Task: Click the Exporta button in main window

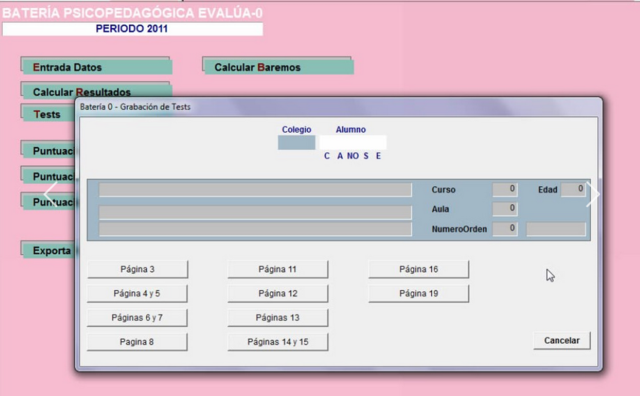Action: [x=49, y=250]
